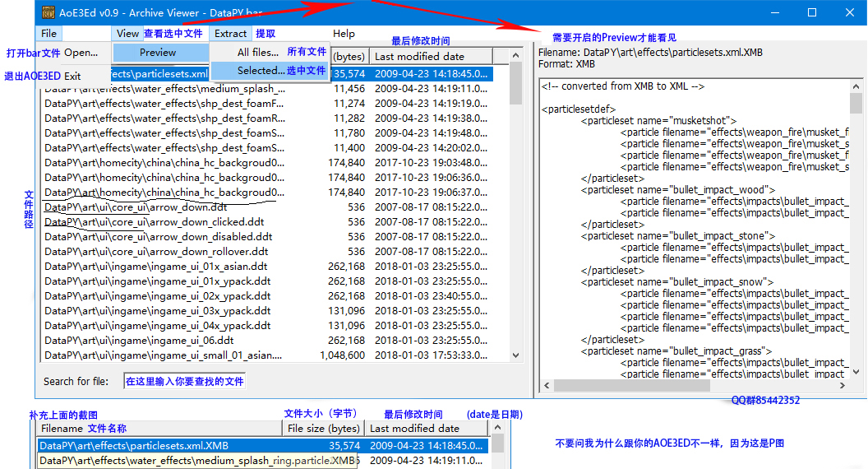The height and width of the screenshot is (469, 868).
Task: Maximize the AoE3Ed window
Action: point(812,12)
